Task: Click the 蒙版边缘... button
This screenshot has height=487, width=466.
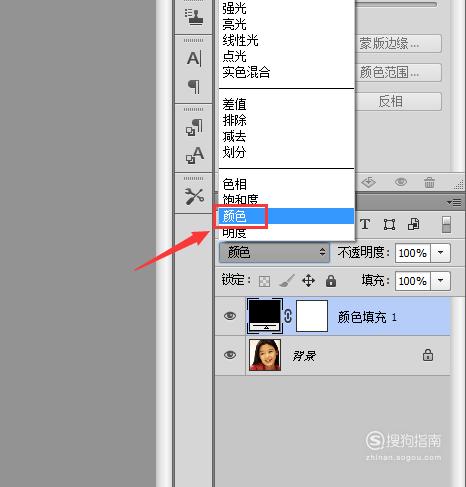Action: [399, 43]
